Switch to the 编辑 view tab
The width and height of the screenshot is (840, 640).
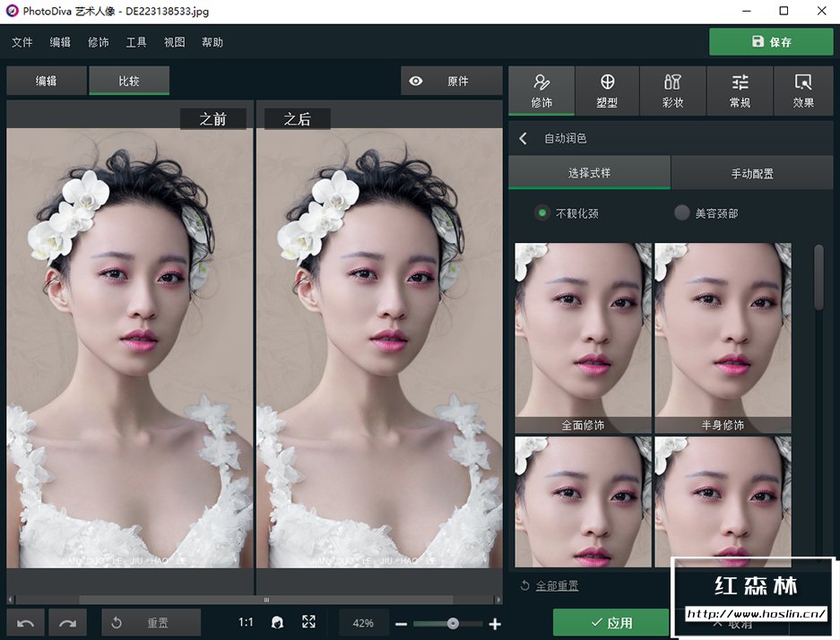(47, 81)
